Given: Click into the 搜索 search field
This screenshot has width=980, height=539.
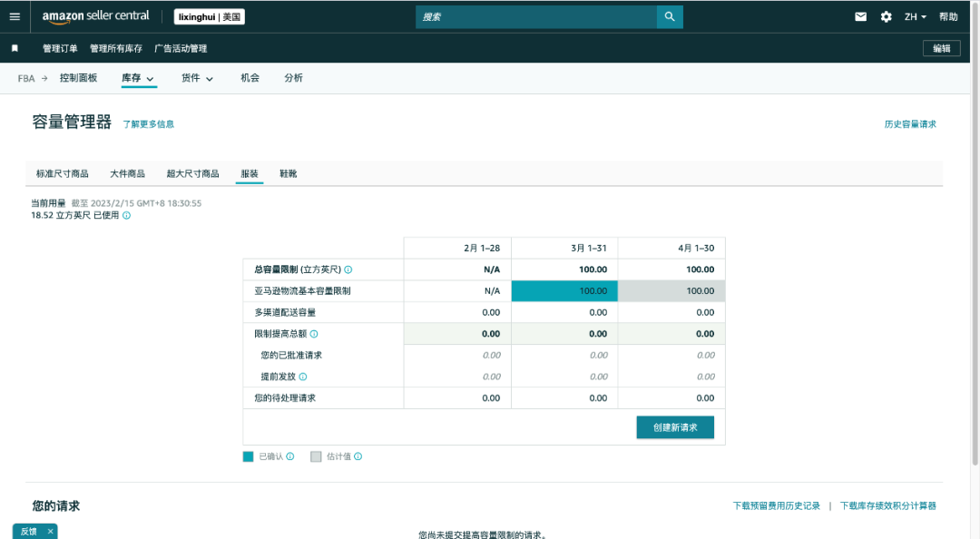Looking at the screenshot, I should click(x=536, y=17).
